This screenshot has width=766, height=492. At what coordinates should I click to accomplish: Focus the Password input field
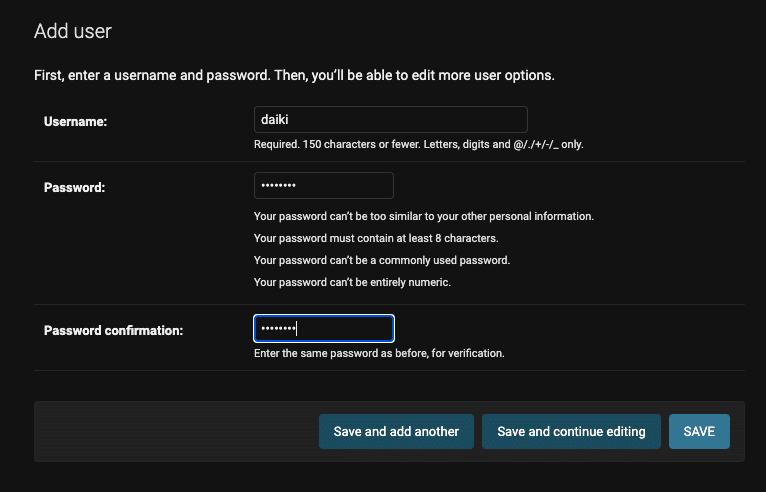[324, 185]
